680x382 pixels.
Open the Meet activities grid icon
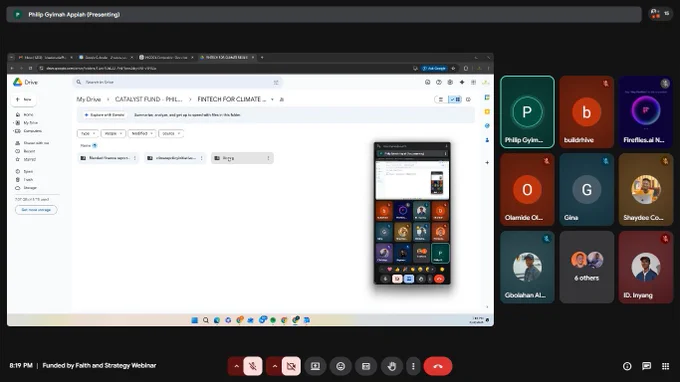pyautogui.click(x=666, y=366)
